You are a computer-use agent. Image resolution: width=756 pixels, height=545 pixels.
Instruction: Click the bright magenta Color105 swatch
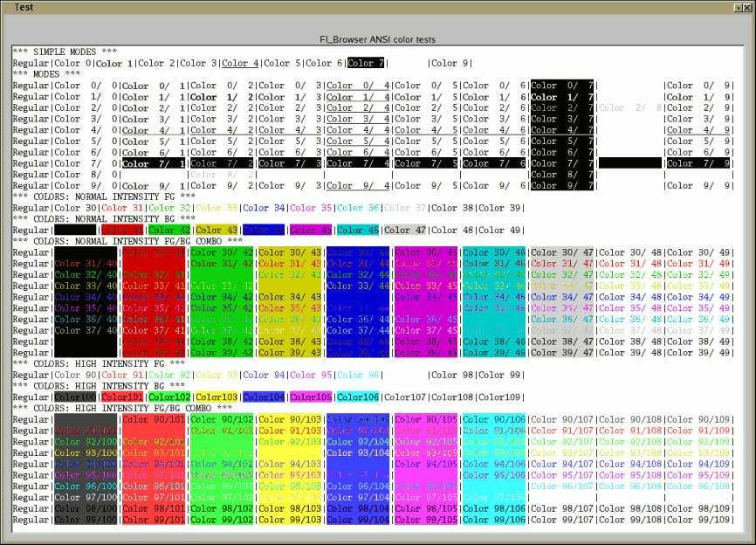312,397
